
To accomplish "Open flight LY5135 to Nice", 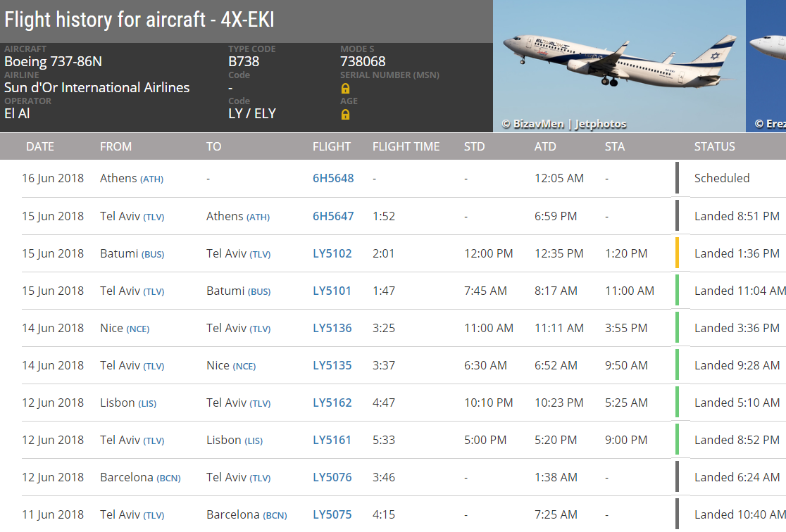I will click(x=332, y=366).
